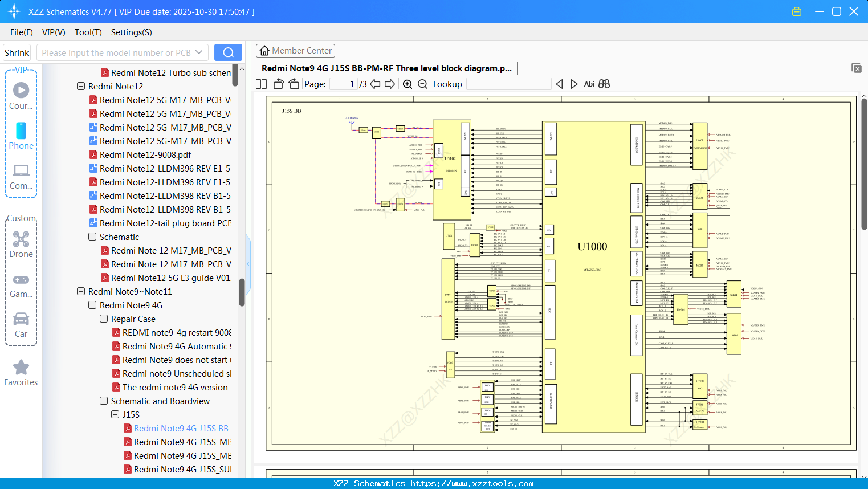Rotate page clockwise
The height and width of the screenshot is (489, 868).
(293, 84)
